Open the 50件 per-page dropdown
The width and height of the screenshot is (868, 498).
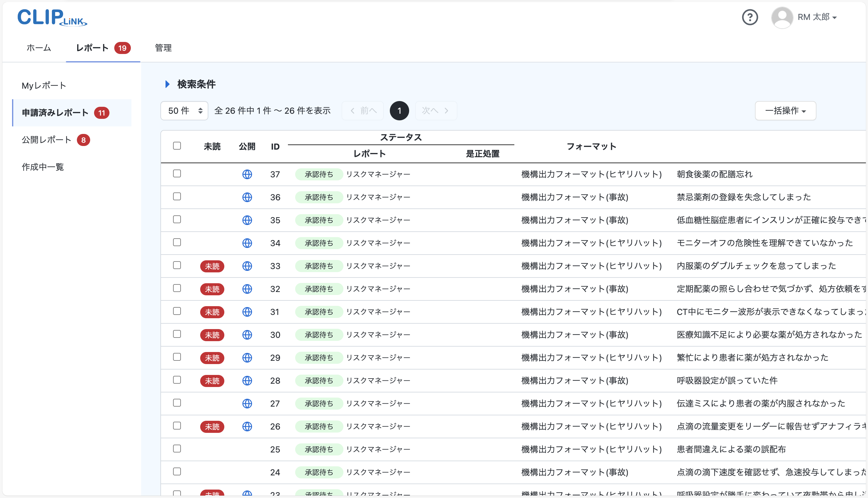pos(184,110)
